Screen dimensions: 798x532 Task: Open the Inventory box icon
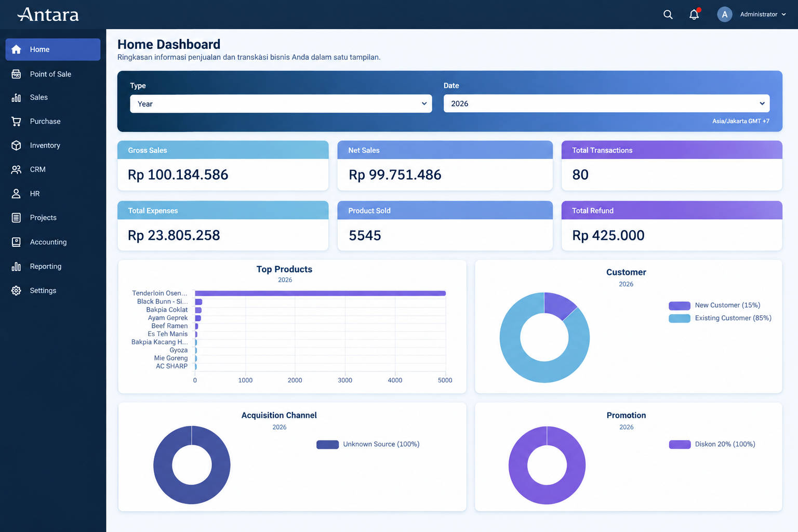[16, 145]
